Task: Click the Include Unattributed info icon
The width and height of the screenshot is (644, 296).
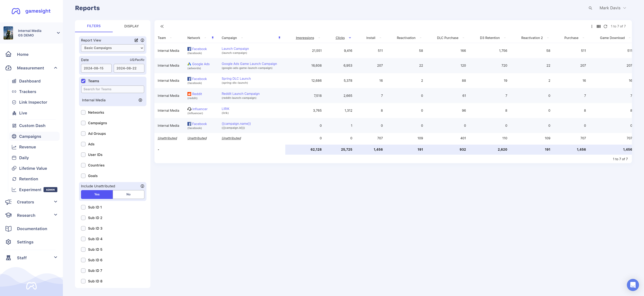Action: [x=142, y=186]
